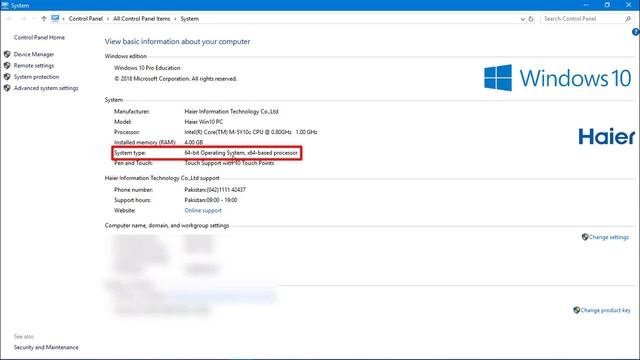
Task: Close the System window
Action: (x=629, y=5)
